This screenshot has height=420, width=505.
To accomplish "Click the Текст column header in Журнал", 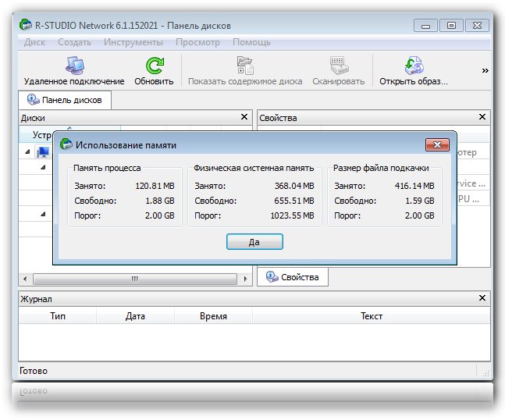I will (372, 316).
